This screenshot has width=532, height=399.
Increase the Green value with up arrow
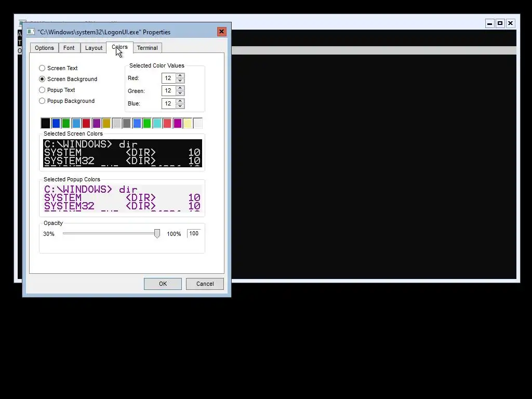[x=180, y=88]
